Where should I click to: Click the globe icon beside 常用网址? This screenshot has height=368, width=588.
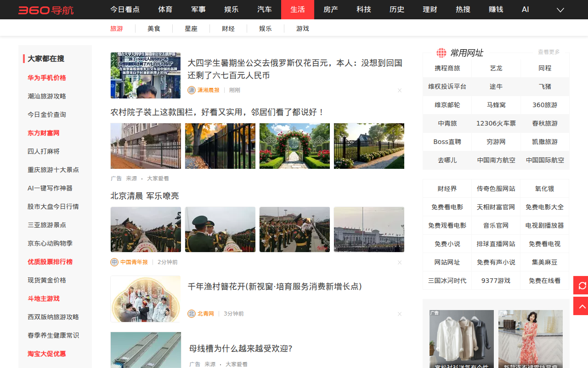pyautogui.click(x=441, y=53)
